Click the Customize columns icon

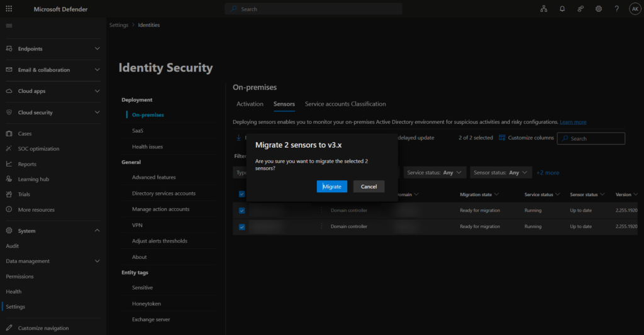502,138
